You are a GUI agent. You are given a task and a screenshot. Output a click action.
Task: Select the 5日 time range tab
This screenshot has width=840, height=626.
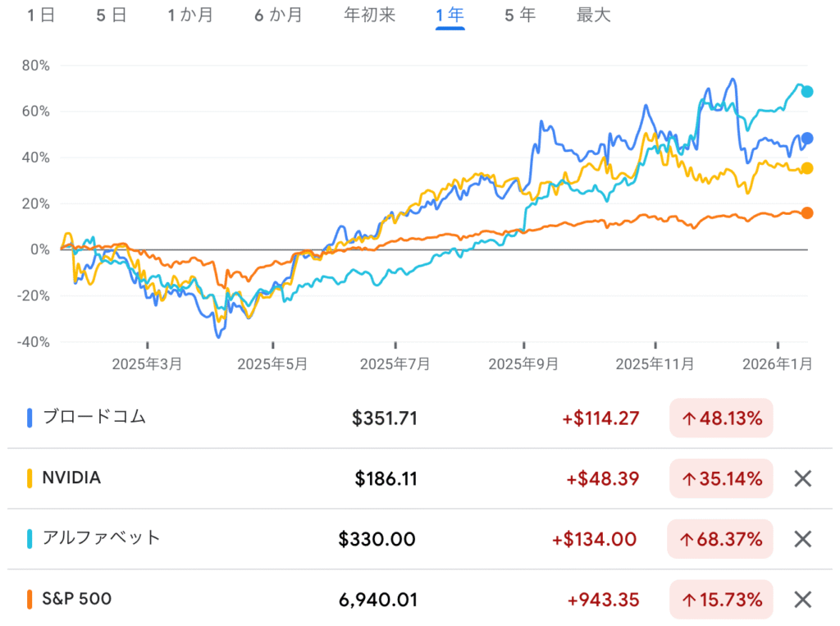tap(112, 16)
